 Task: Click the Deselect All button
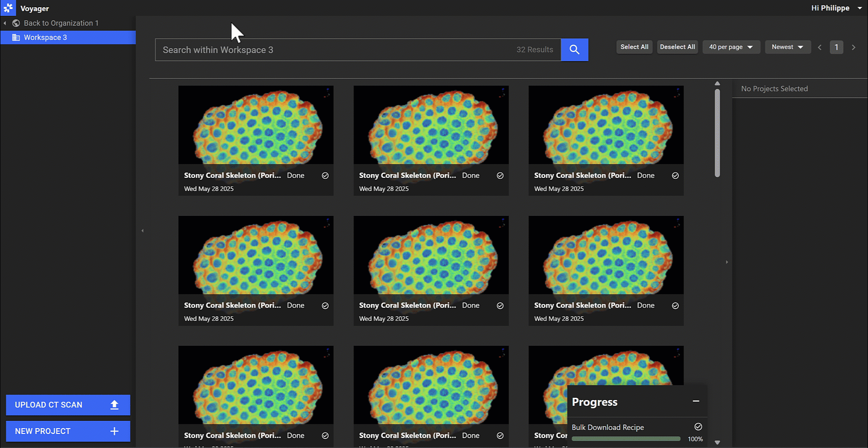click(677, 47)
